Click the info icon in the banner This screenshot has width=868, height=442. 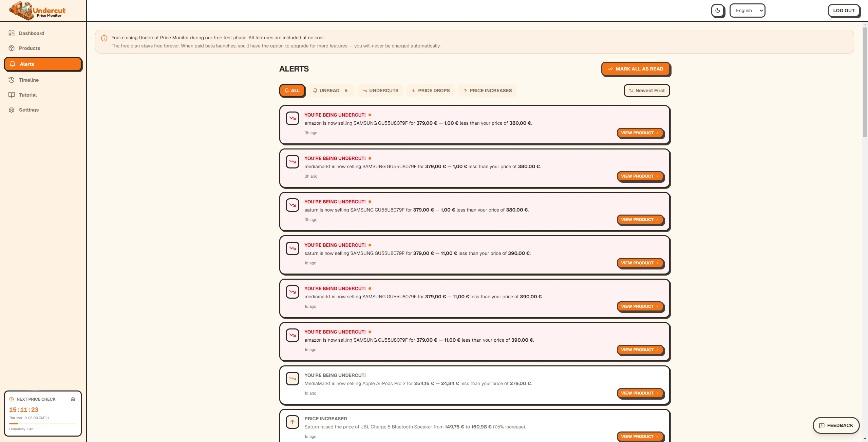pyautogui.click(x=104, y=38)
